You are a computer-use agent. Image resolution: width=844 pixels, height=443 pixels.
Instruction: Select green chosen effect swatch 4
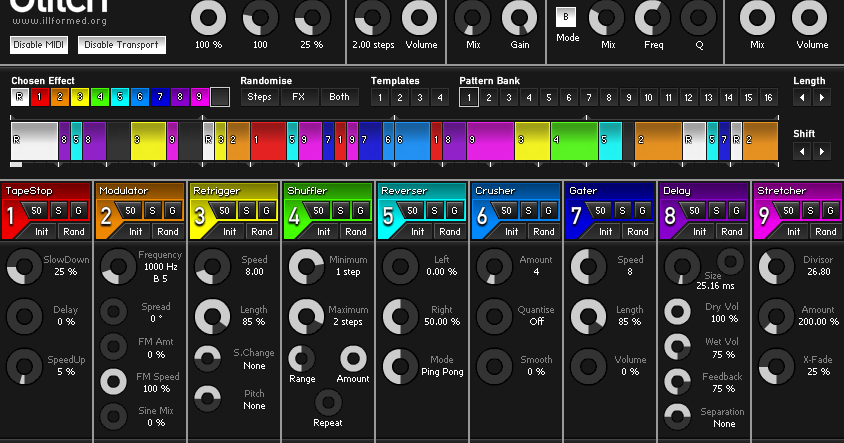[100, 97]
